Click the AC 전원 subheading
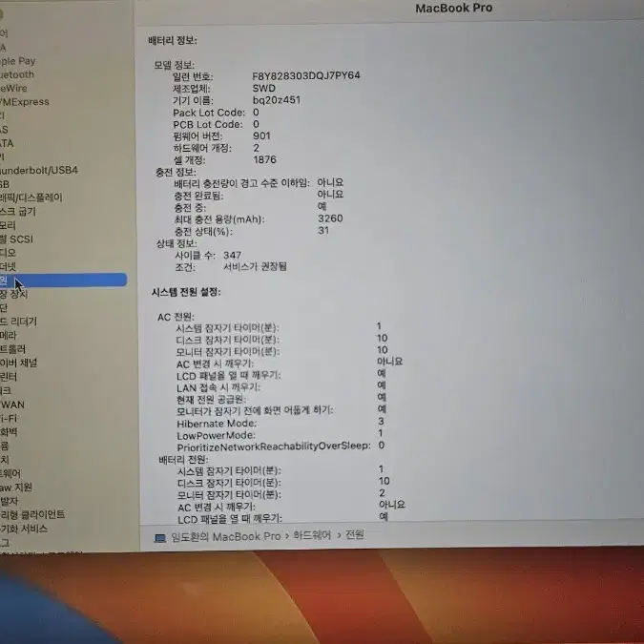The height and width of the screenshot is (644, 644). click(x=176, y=317)
